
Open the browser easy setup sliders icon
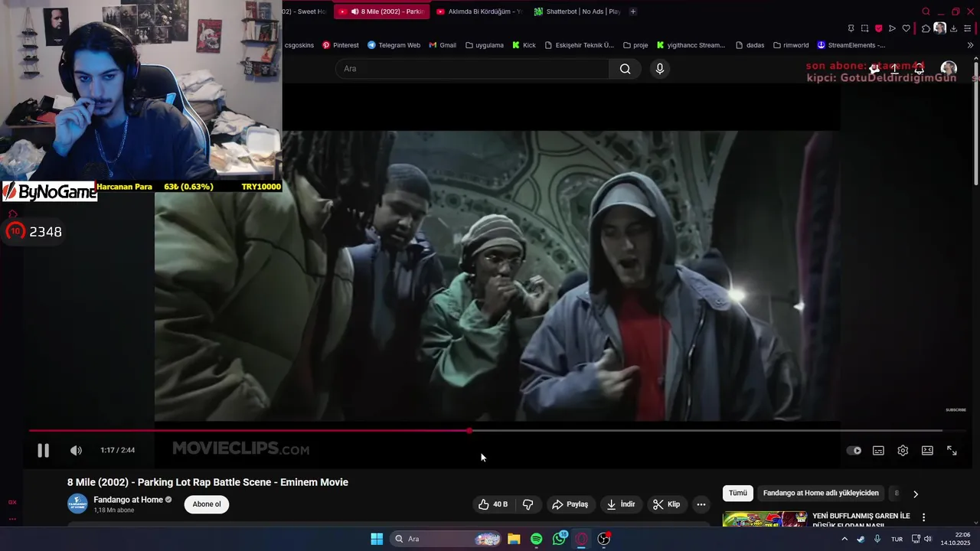[968, 28]
